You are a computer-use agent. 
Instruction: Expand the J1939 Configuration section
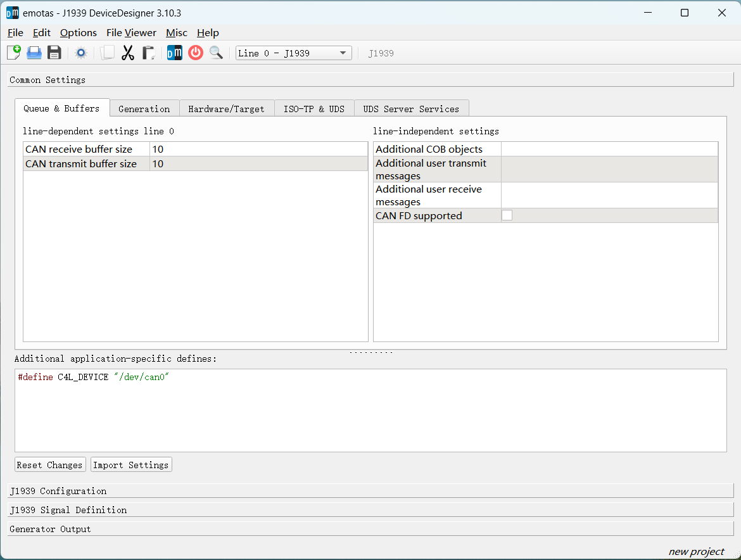(x=371, y=491)
